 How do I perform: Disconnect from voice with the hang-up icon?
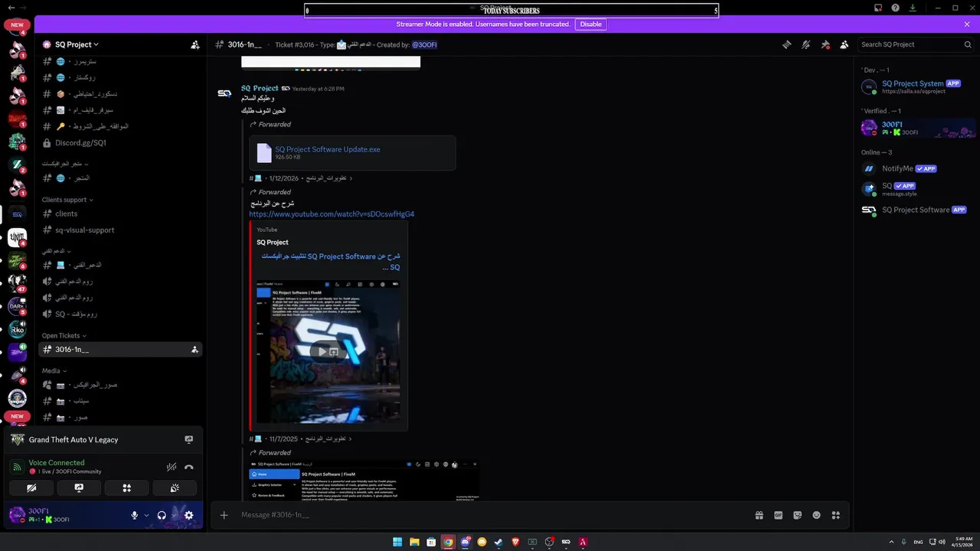(189, 467)
